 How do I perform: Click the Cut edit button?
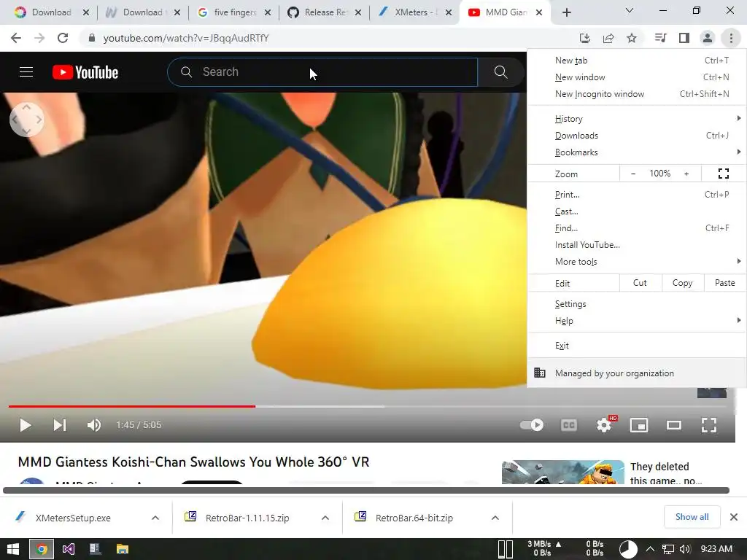click(640, 283)
